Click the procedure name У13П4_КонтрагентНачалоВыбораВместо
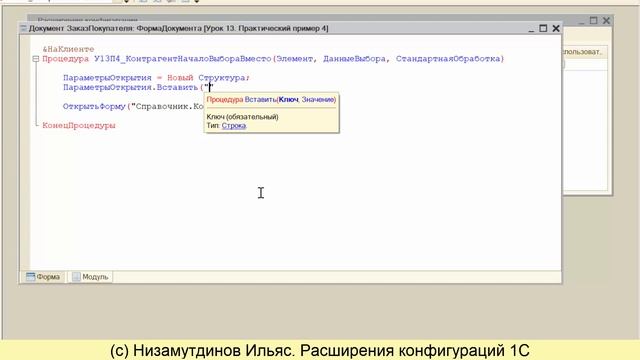640x360 pixels. [x=182, y=59]
